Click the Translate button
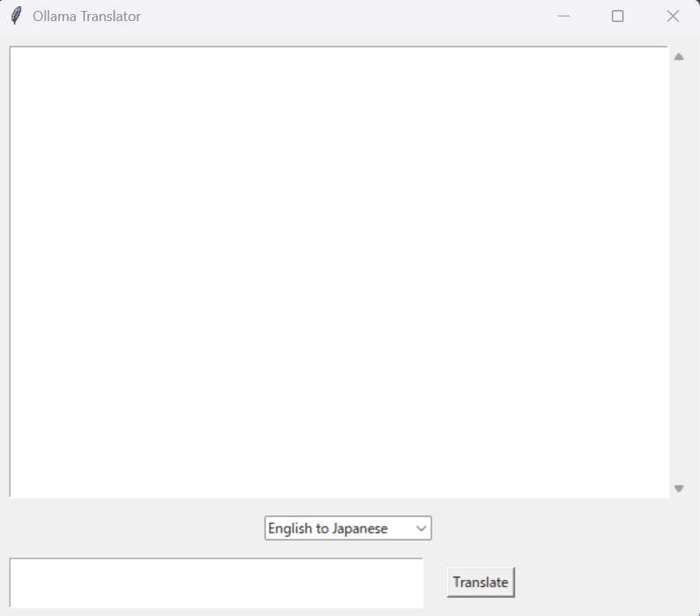 tap(481, 582)
